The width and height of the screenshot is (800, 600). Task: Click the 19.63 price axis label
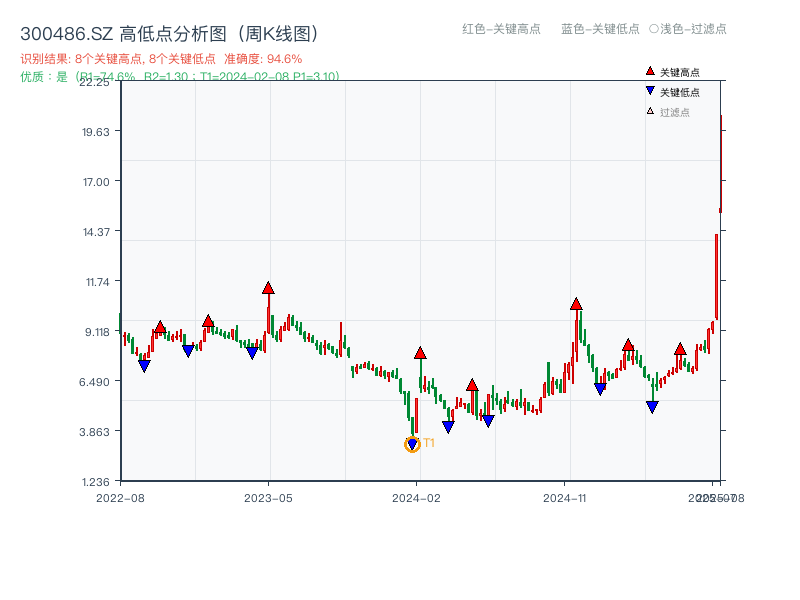(x=95, y=132)
